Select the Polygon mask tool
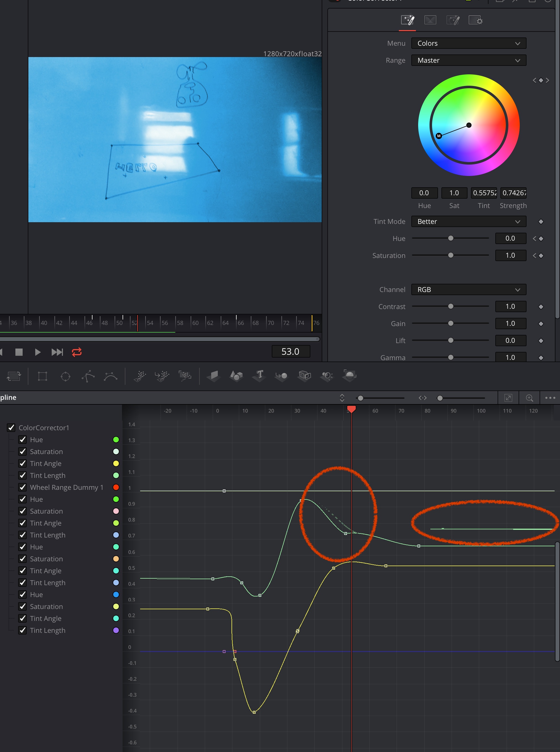 (88, 376)
